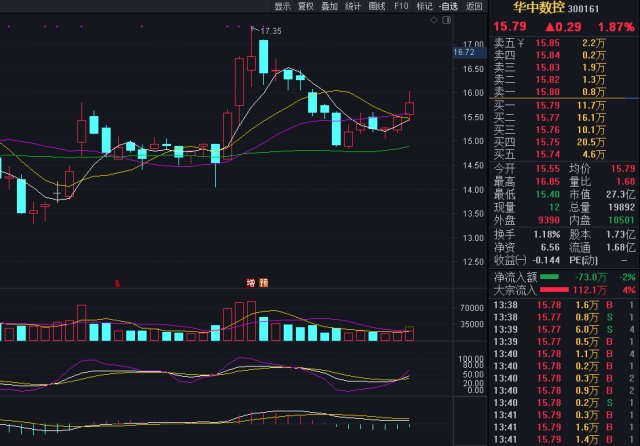Click the orange '预' event marker
Viewport: 640px width, 446px height.
click(x=263, y=283)
